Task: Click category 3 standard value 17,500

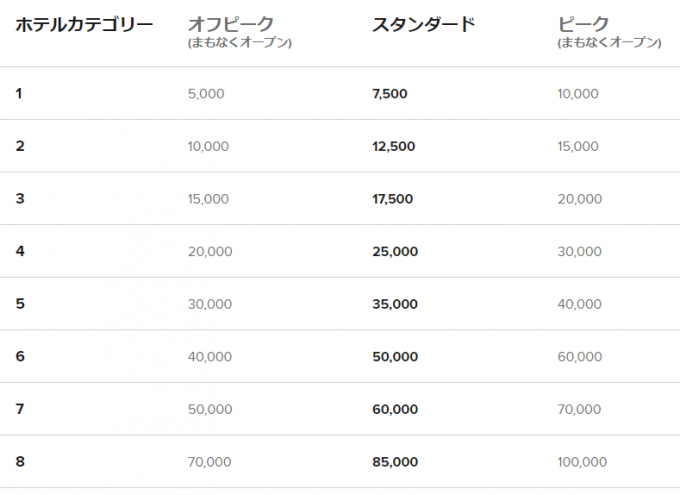Action: [x=392, y=199]
